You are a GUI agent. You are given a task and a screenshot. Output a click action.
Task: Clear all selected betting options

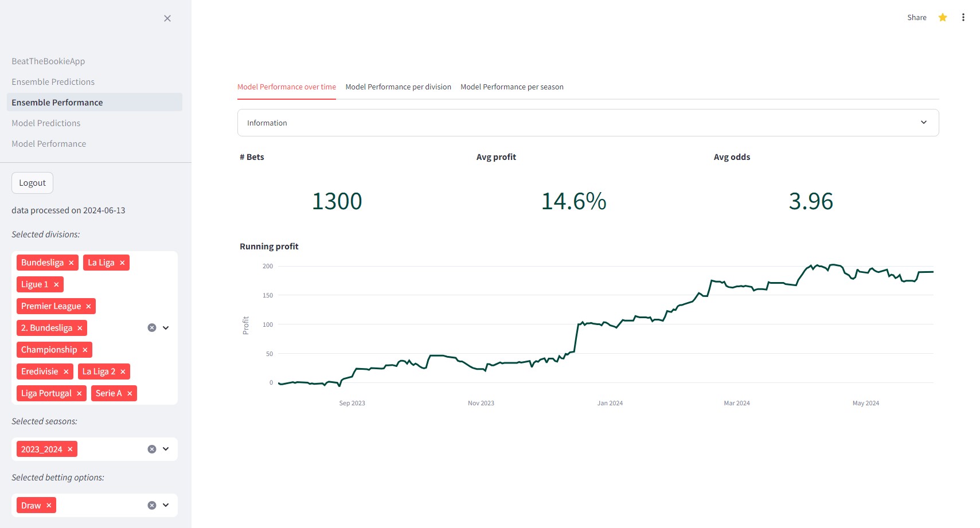pos(152,506)
